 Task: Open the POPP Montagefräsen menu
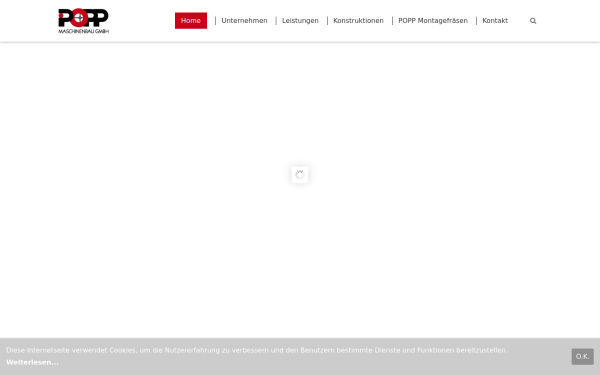coord(433,21)
